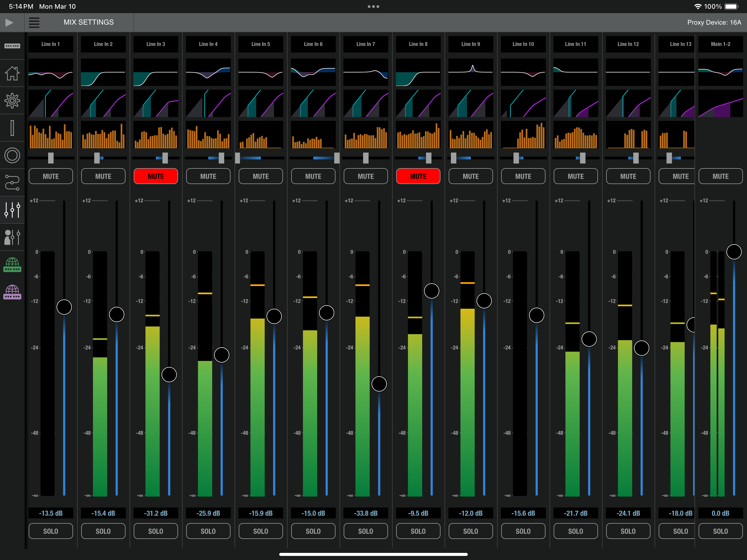Select Line In 1 channel name

[51, 44]
